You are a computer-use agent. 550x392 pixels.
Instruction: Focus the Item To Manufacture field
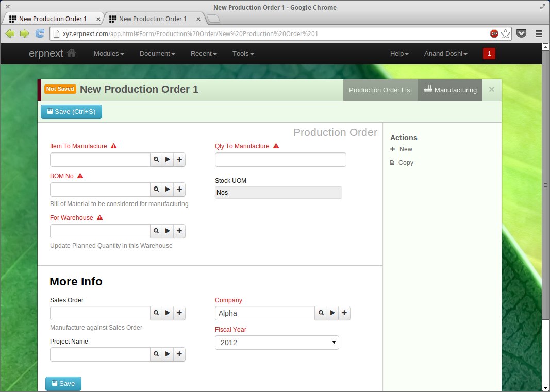click(101, 160)
